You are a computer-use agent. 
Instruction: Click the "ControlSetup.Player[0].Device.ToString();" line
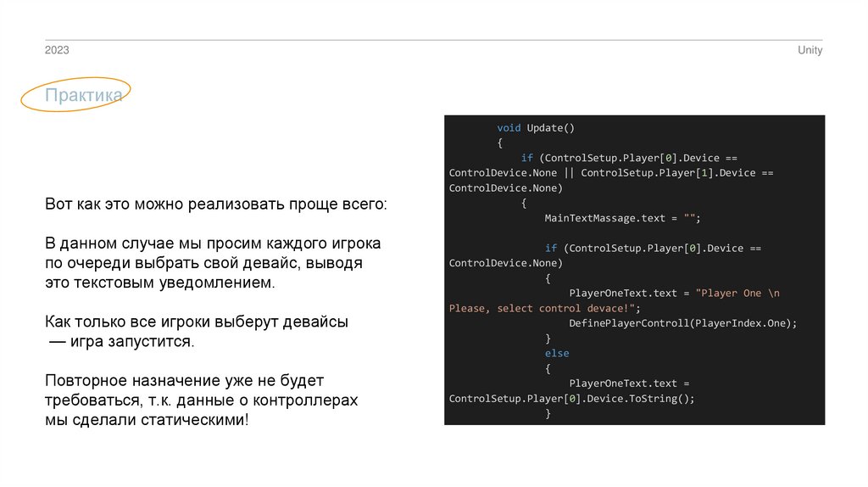(571, 398)
